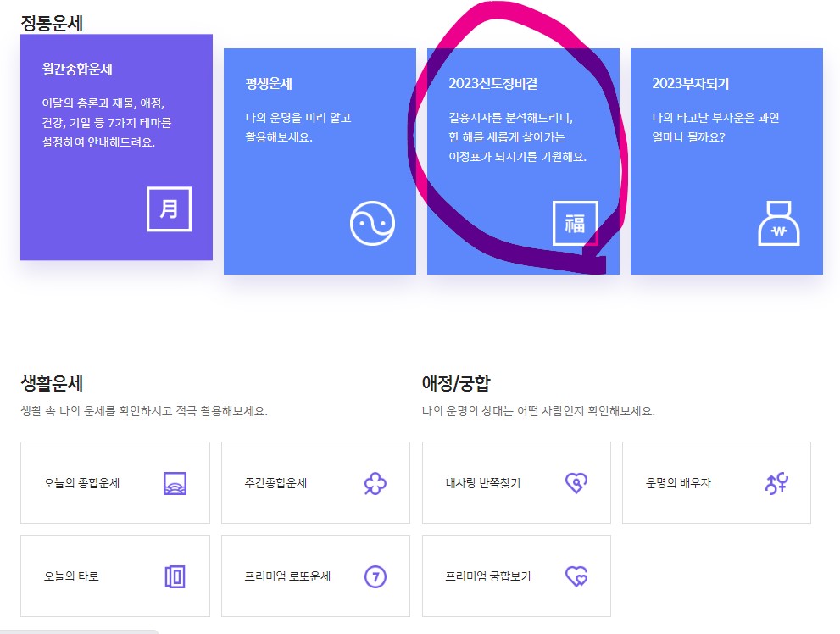Open the 2023부자되기 card title
This screenshot has height=634, width=840.
pyautogui.click(x=691, y=84)
